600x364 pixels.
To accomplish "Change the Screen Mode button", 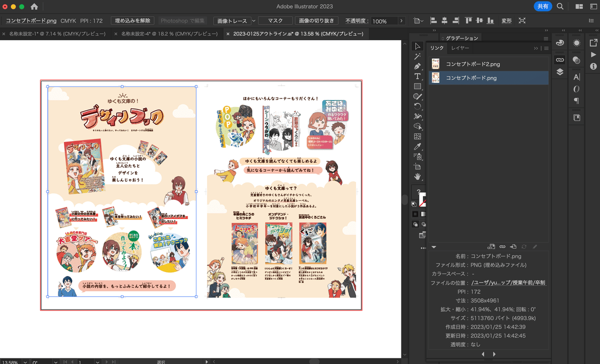I will (422, 234).
